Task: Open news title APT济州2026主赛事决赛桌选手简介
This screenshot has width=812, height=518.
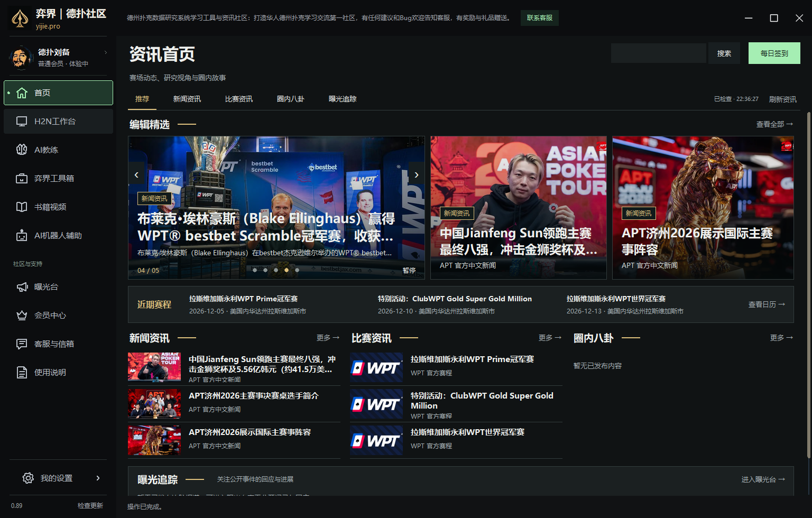Action: pyautogui.click(x=254, y=396)
